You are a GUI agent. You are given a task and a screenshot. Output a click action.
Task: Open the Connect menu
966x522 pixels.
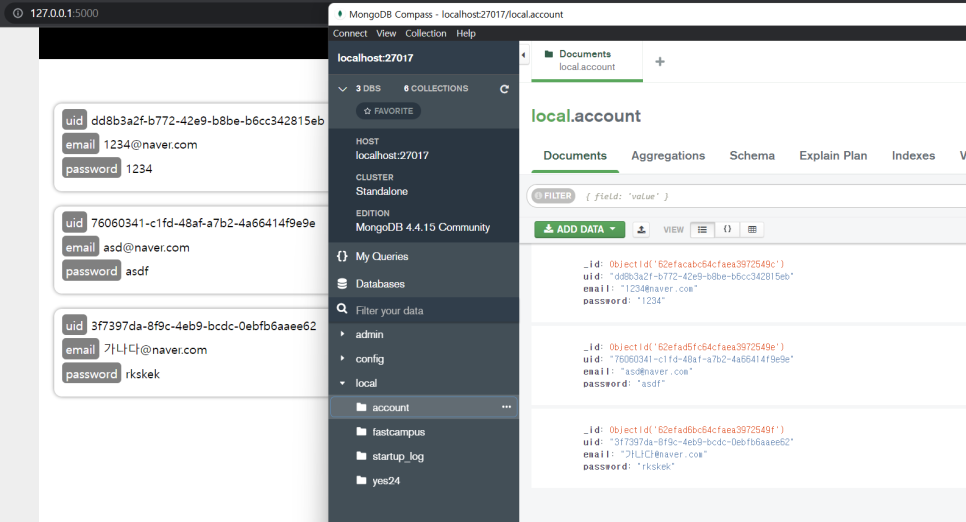(x=350, y=33)
